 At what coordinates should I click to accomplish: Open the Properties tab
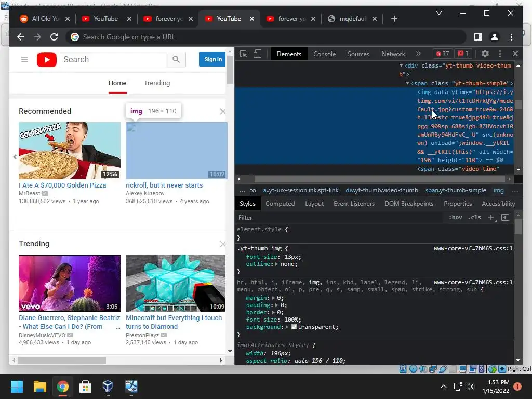[x=458, y=204]
